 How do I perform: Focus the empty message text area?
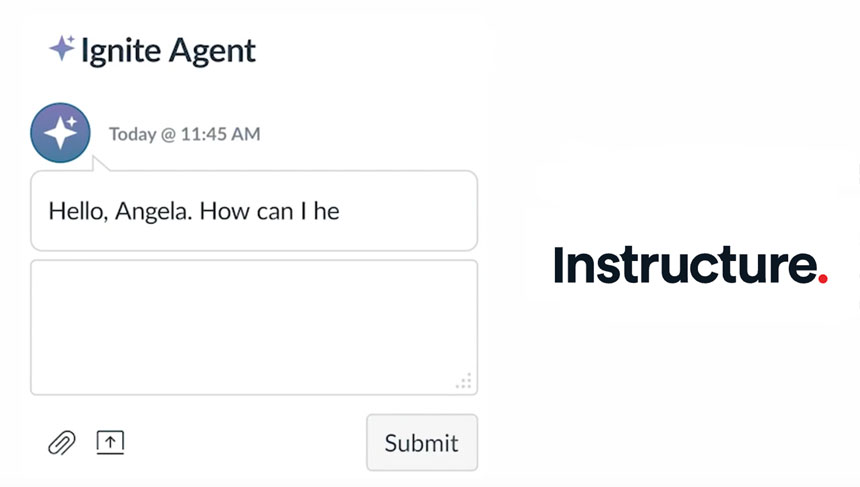pos(254,327)
